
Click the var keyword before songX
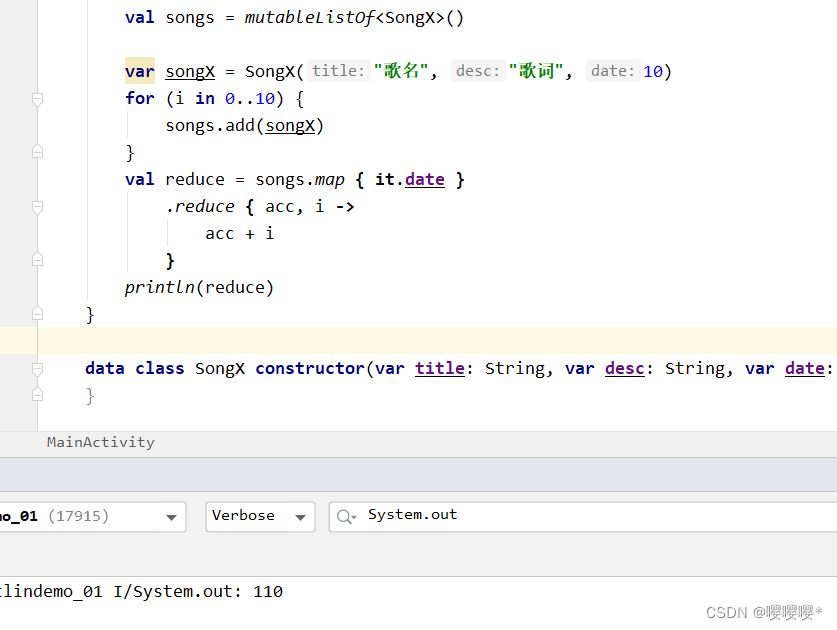(x=140, y=71)
